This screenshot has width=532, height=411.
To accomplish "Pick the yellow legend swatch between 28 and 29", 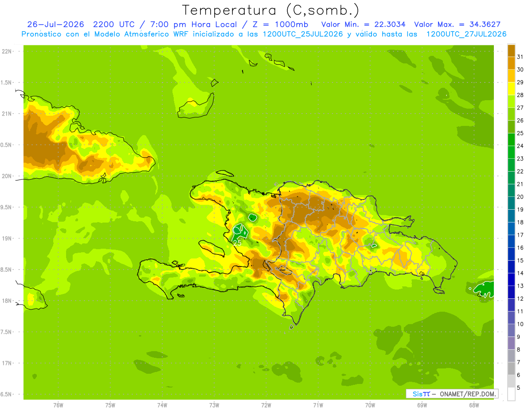I will (511, 89).
